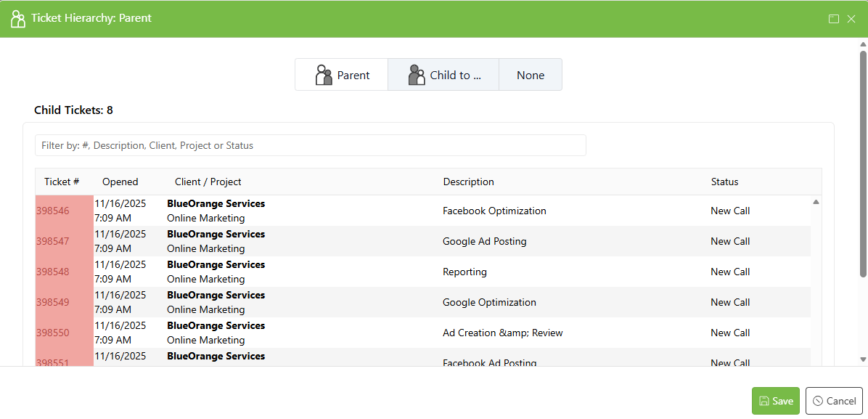Click the ticket list scroll up arrow
868x419 pixels.
point(816,202)
